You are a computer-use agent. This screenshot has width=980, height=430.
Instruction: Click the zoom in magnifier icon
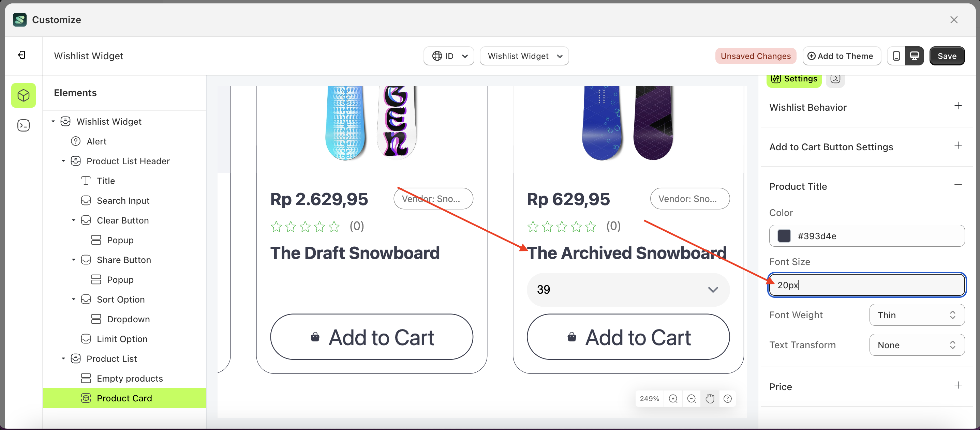pos(673,398)
